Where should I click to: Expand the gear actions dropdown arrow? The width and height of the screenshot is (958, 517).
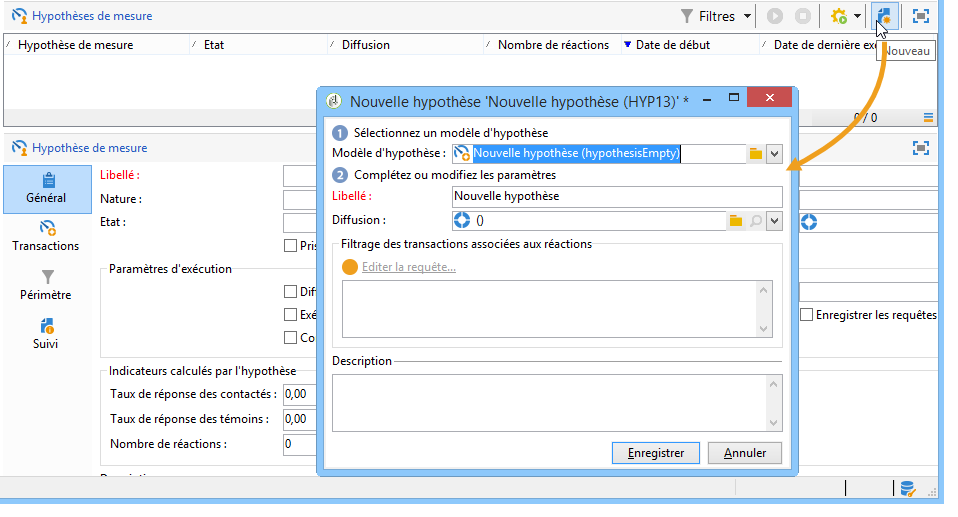pos(857,16)
